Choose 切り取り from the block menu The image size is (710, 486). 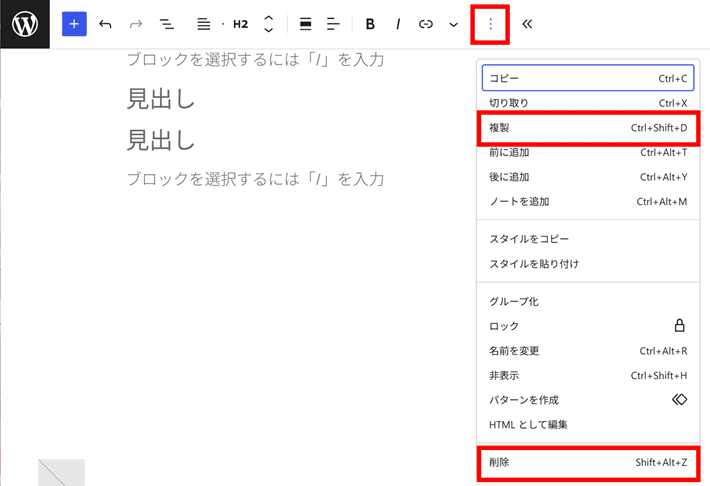(588, 103)
